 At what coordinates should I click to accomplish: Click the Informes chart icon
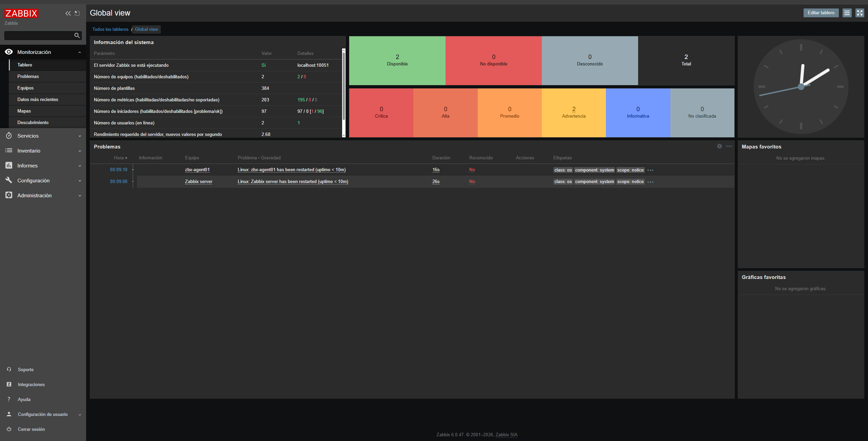click(9, 165)
